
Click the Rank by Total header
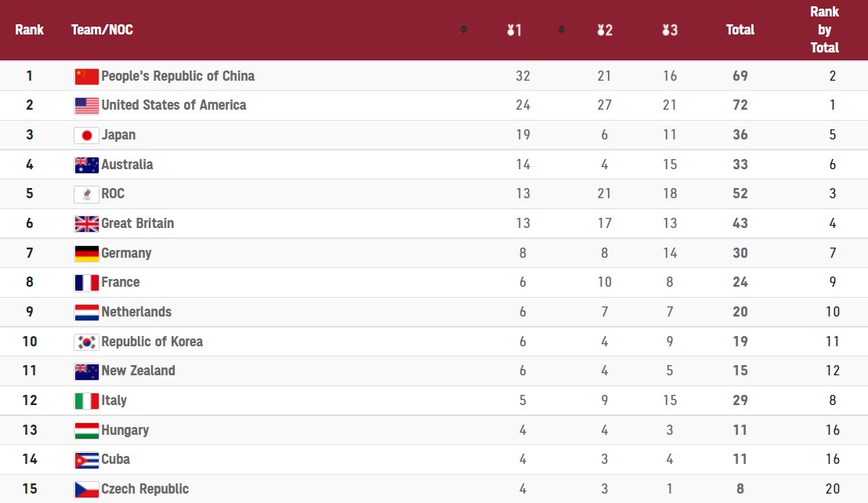[x=824, y=30]
